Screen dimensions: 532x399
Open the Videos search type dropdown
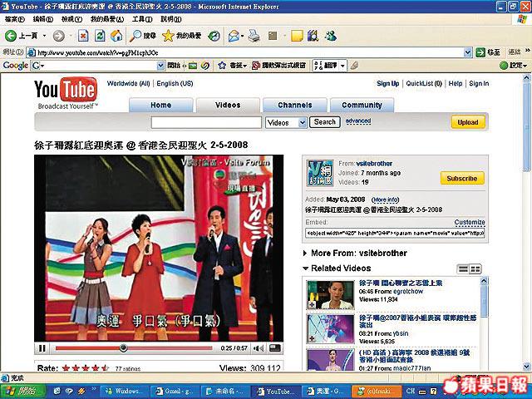(x=303, y=122)
